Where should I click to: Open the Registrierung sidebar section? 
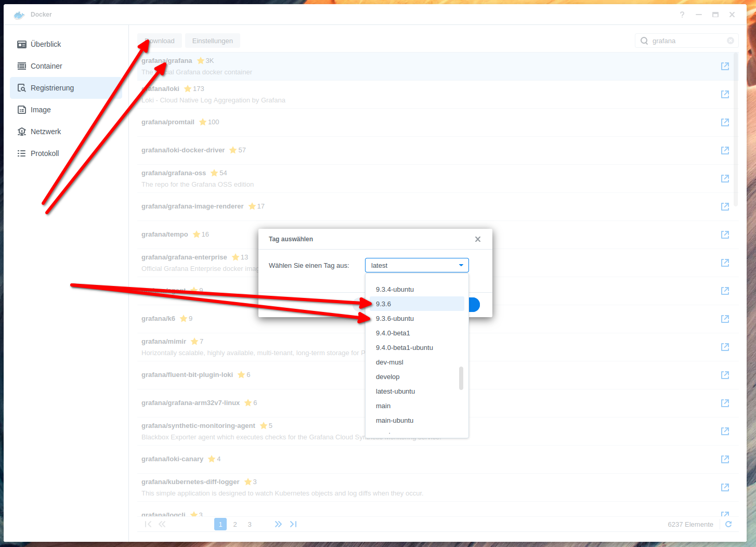(x=66, y=88)
